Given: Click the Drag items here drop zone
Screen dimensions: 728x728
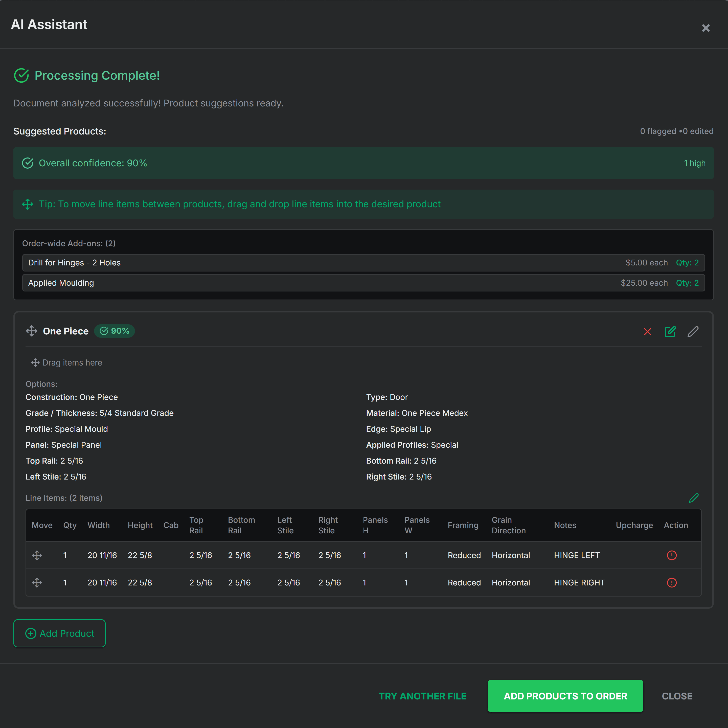Looking at the screenshot, I should [66, 362].
